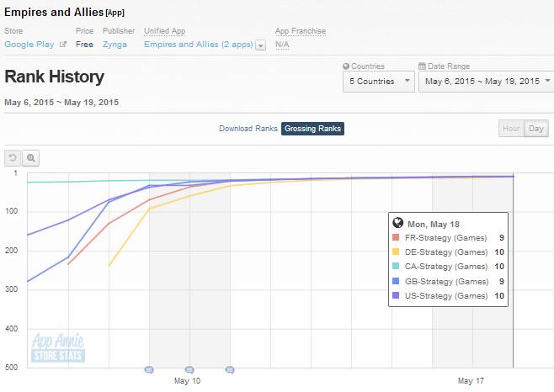The image size is (554, 392).
Task: Switch chart granularity to Hour
Action: coord(510,129)
